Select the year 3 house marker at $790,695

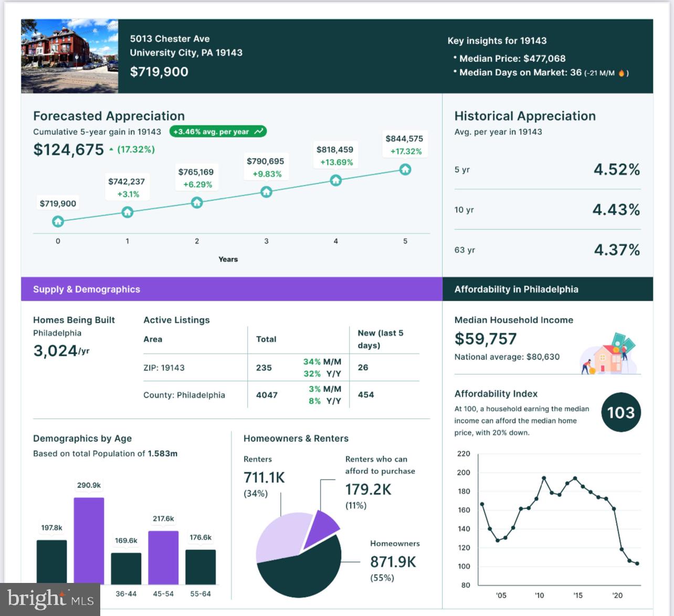point(266,192)
